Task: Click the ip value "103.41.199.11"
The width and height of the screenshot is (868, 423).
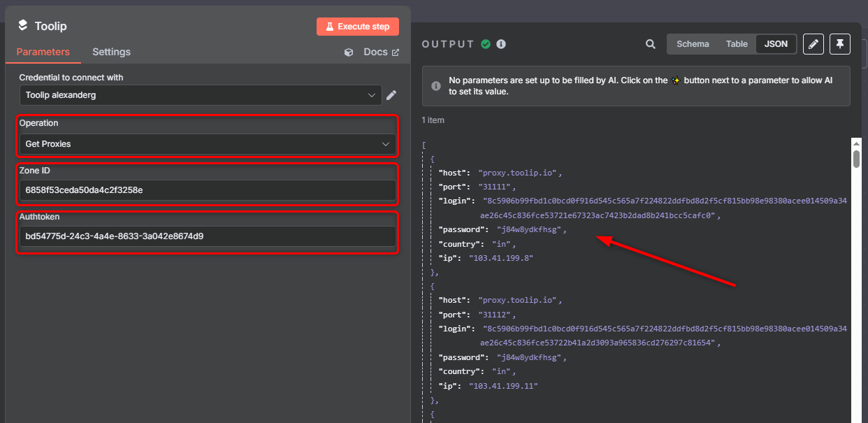Action: click(503, 386)
